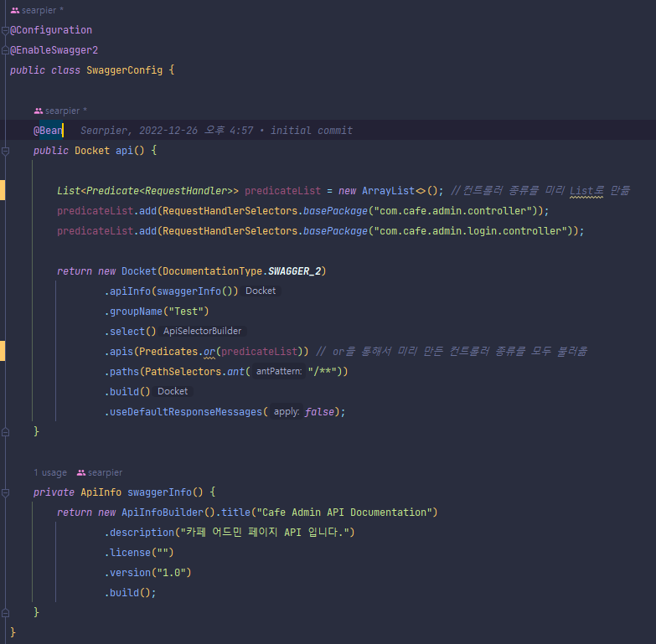Collapse the api() method fold marker
656x644 pixels.
[x=5, y=151]
